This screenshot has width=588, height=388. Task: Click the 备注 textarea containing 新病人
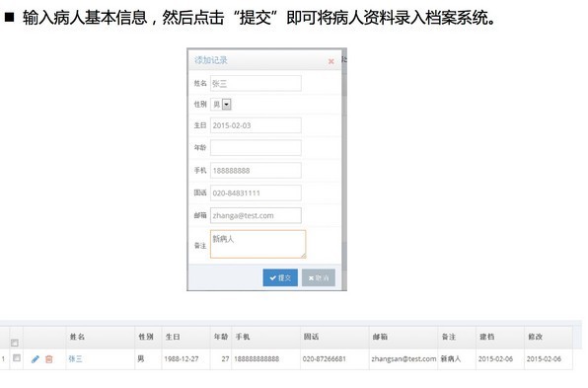coord(258,244)
